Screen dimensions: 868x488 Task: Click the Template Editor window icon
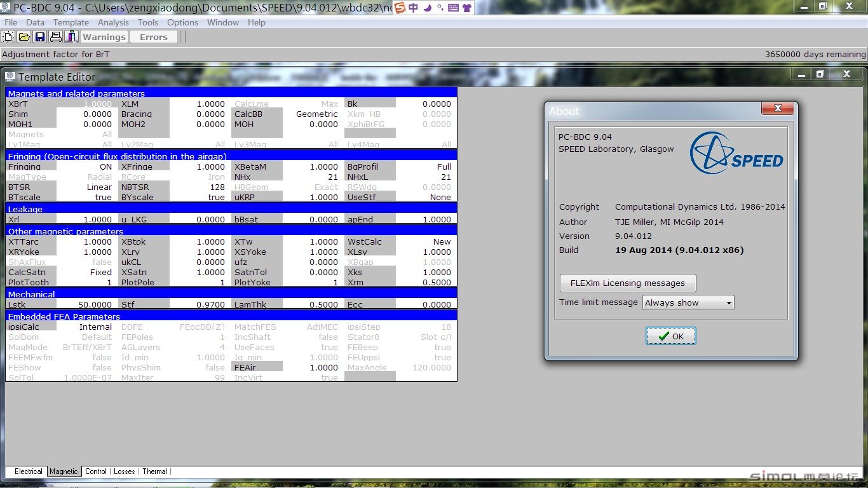click(x=10, y=76)
